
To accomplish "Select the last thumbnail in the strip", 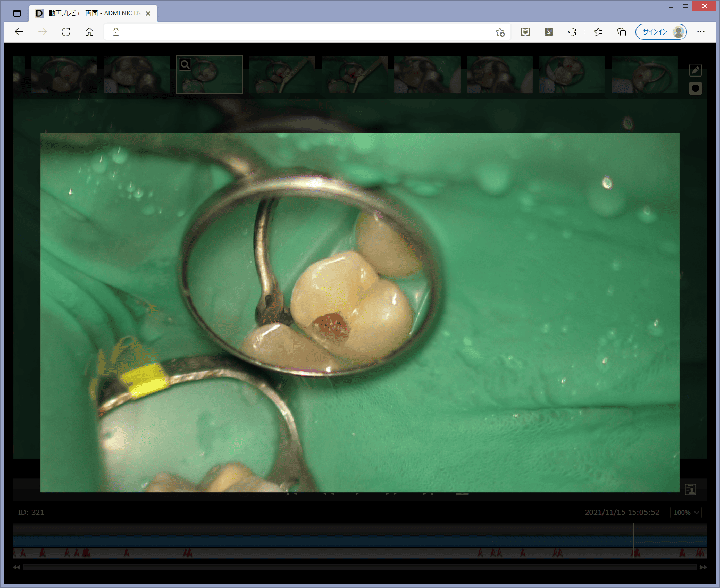I will 644,74.
